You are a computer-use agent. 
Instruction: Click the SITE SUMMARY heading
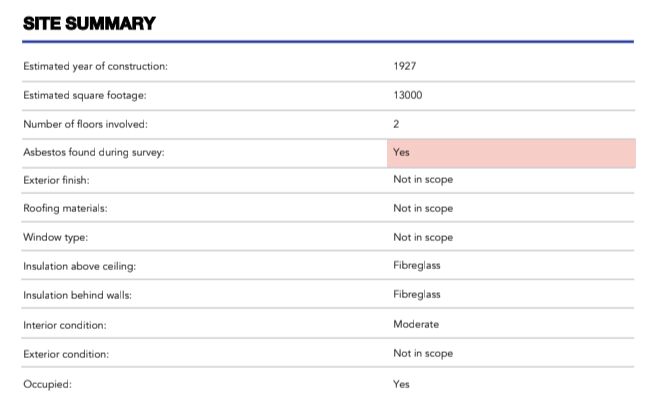coord(89,22)
